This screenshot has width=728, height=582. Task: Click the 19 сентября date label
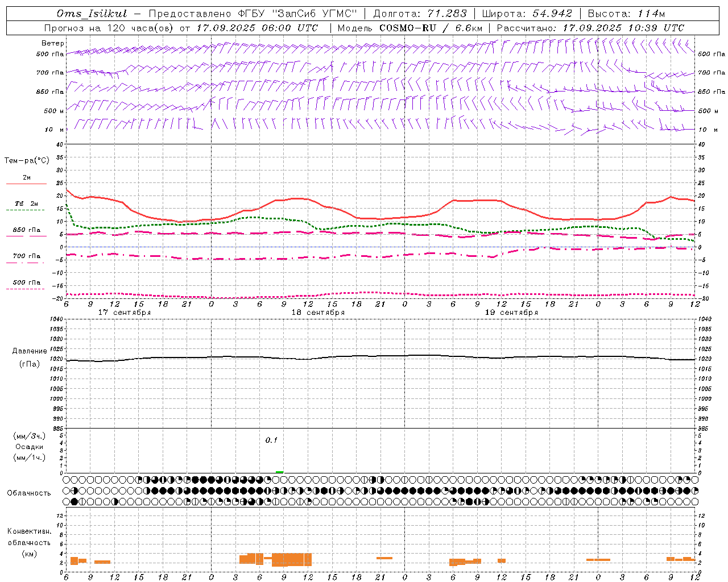point(511,313)
